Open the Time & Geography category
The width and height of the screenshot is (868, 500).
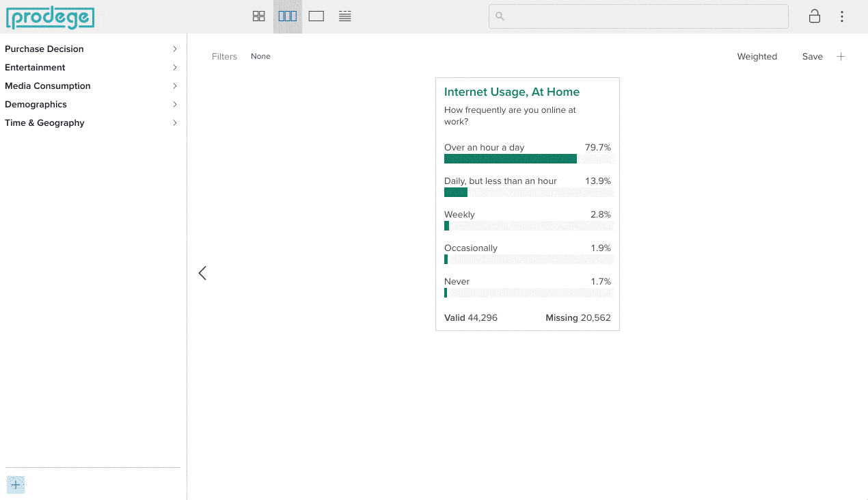(174, 123)
